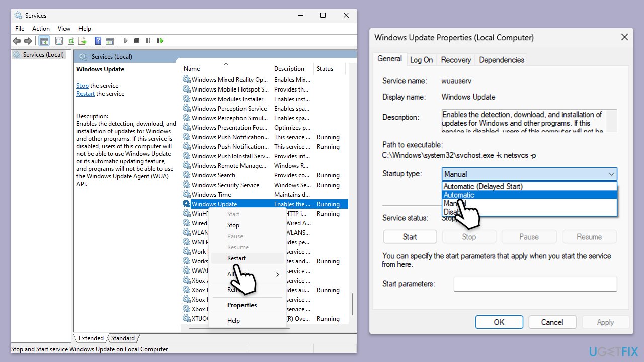Image resolution: width=644 pixels, height=362 pixels.
Task: Click the Stop the service link
Action: (x=83, y=86)
